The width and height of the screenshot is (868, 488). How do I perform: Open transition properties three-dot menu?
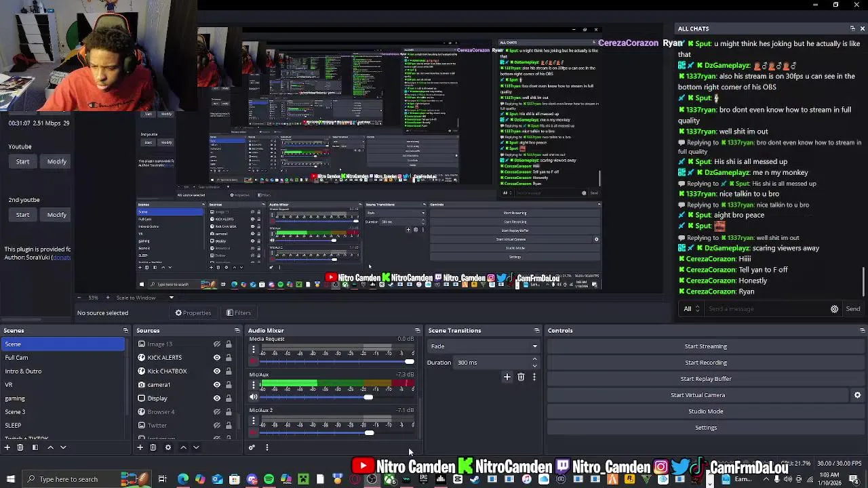tap(534, 377)
